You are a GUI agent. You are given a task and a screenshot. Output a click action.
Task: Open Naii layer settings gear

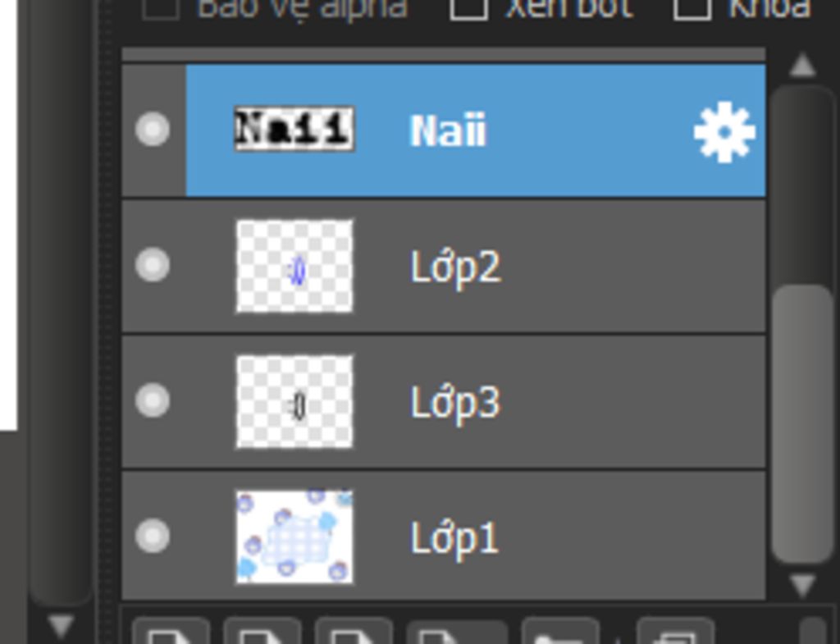724,131
